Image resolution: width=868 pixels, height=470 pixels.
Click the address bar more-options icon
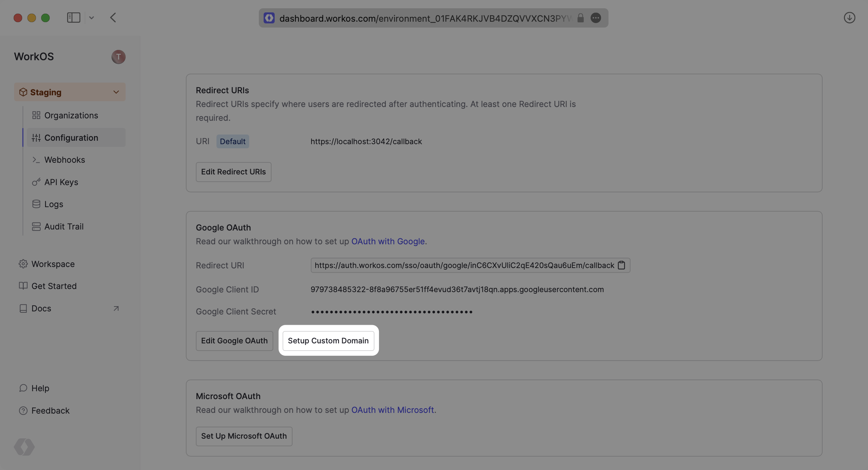pyautogui.click(x=596, y=18)
